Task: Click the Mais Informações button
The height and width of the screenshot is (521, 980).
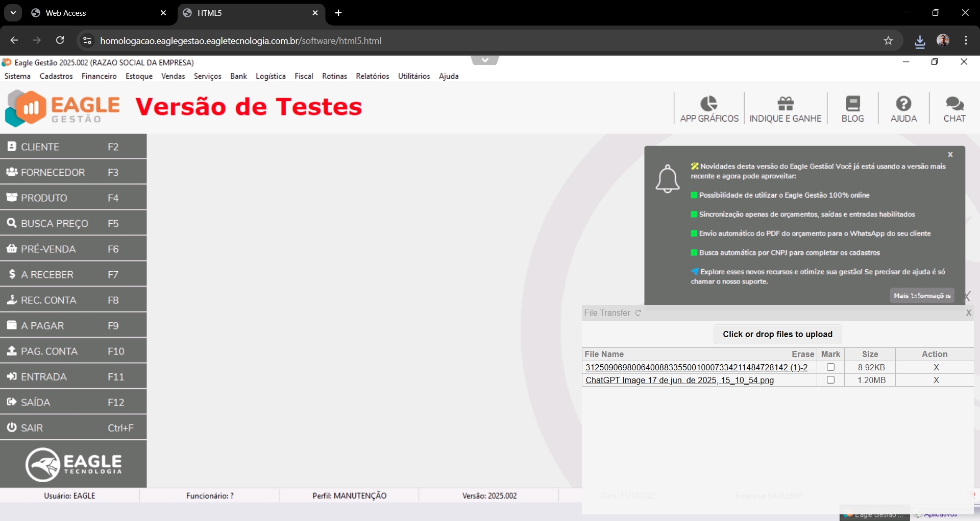Action: click(922, 295)
